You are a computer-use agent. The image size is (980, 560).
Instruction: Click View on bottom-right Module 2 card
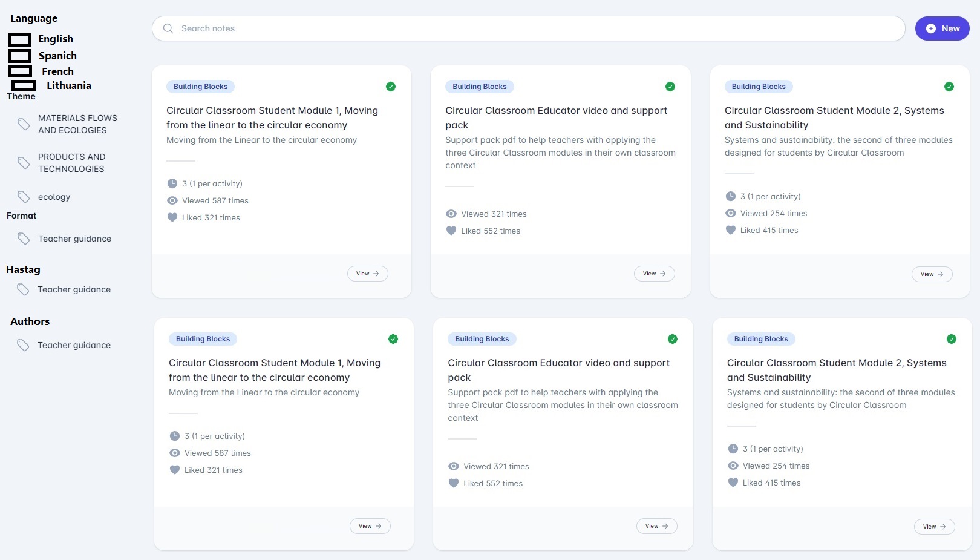tap(934, 527)
